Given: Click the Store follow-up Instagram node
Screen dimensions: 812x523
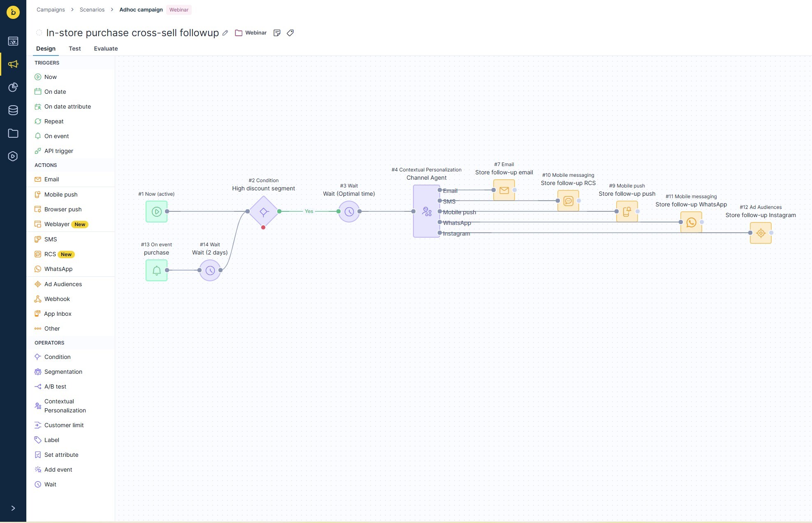Looking at the screenshot, I should click(x=761, y=233).
